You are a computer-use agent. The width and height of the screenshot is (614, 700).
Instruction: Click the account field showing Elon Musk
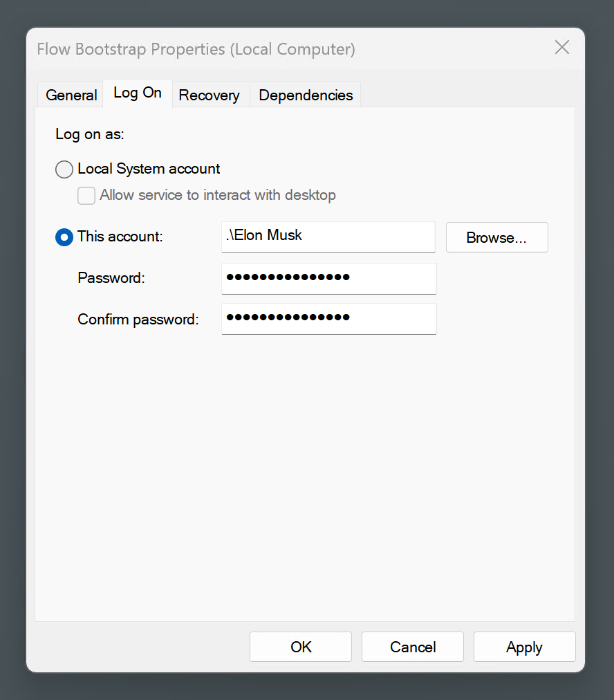coord(328,237)
